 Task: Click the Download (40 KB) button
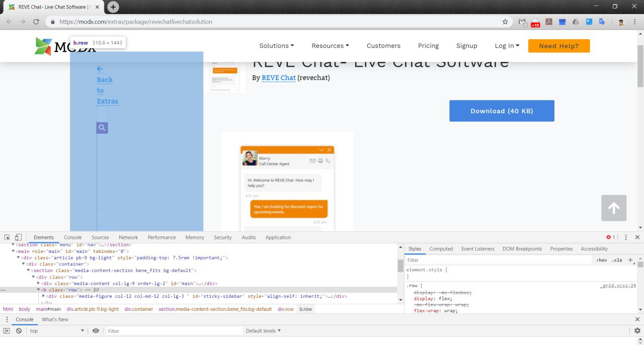(502, 111)
